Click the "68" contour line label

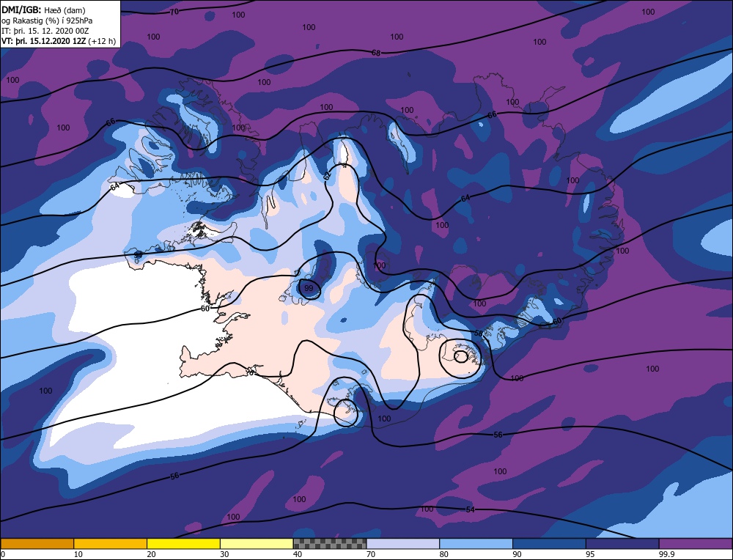click(x=376, y=53)
